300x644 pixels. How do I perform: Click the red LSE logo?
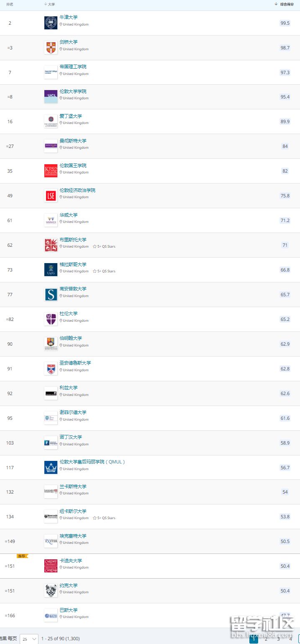[x=51, y=196]
